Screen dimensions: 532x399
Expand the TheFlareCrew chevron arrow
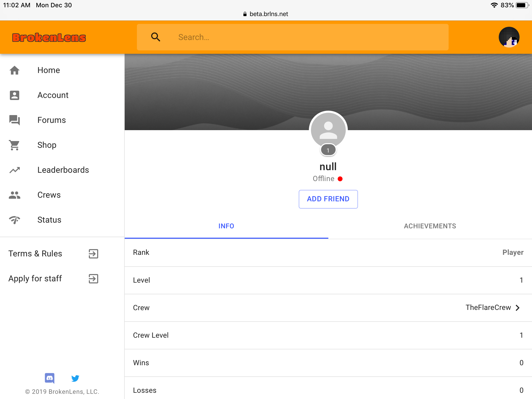pos(518,308)
